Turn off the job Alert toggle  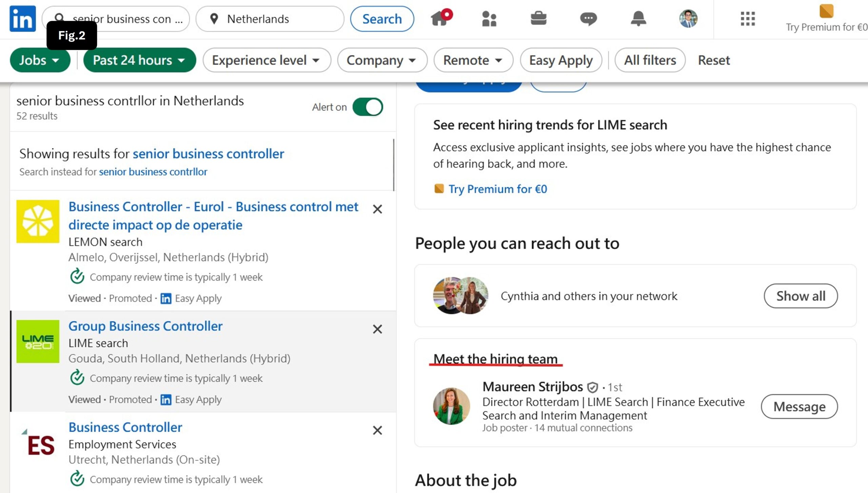tap(368, 107)
